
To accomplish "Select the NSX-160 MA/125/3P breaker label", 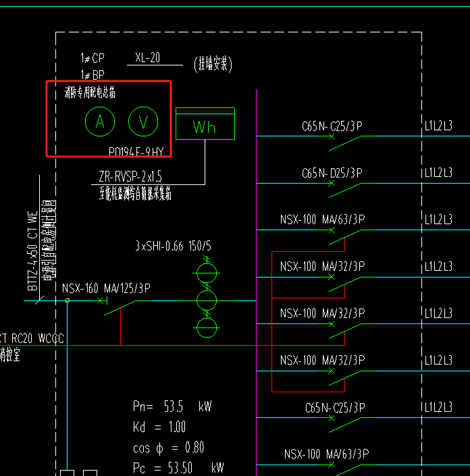I will pyautogui.click(x=106, y=288).
